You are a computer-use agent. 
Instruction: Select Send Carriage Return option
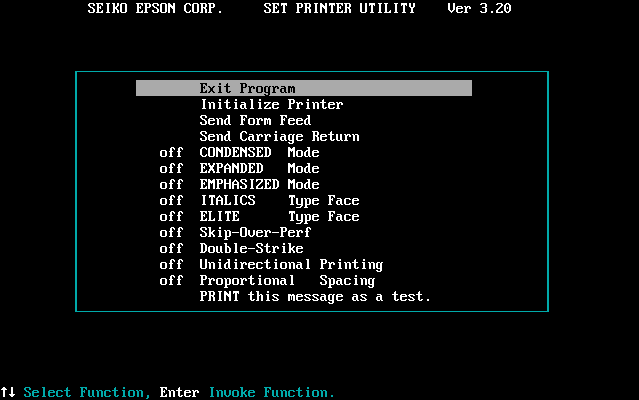279,136
